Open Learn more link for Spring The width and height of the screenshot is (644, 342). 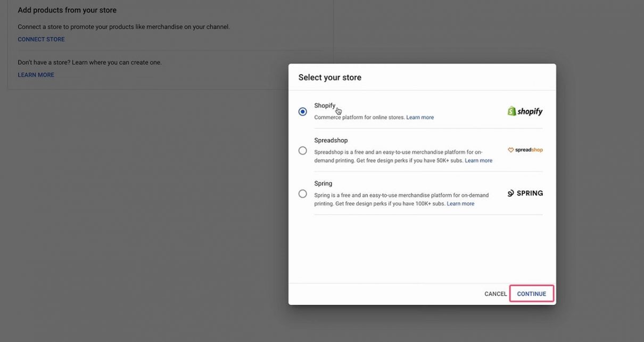coord(460,203)
